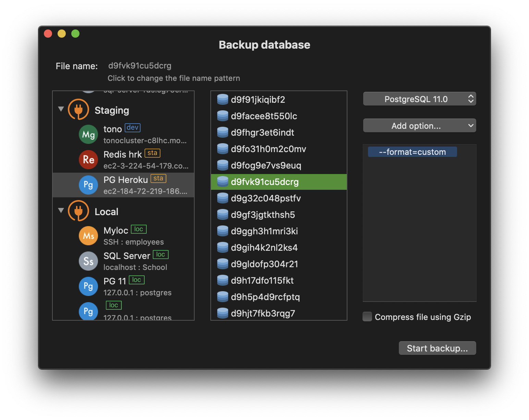Open the Add option dropdown
529x420 pixels.
[419, 125]
